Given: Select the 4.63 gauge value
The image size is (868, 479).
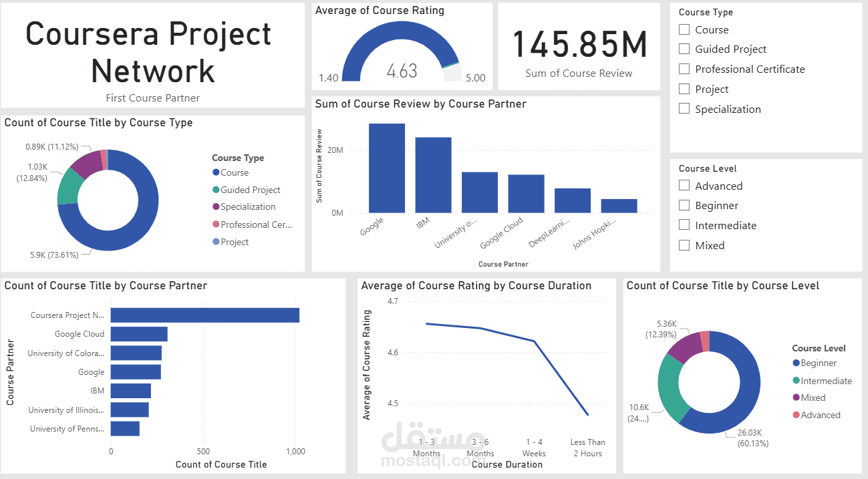Looking at the screenshot, I should click(x=402, y=71).
